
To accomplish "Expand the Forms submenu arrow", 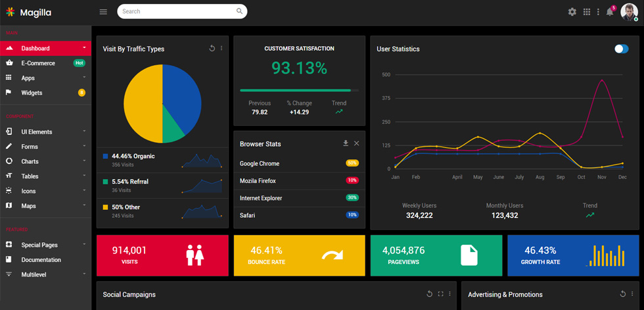I will click(84, 146).
